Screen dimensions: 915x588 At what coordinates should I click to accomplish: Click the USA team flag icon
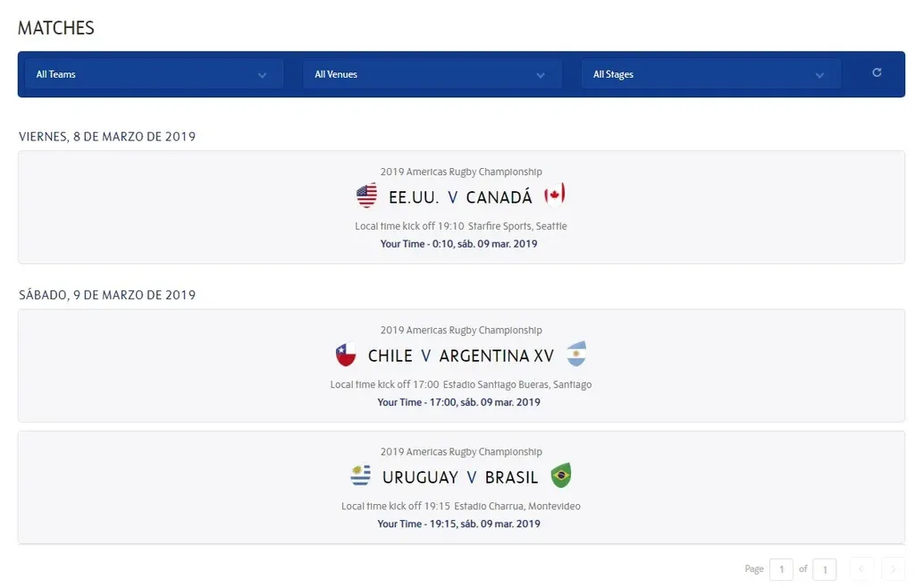[x=366, y=195]
